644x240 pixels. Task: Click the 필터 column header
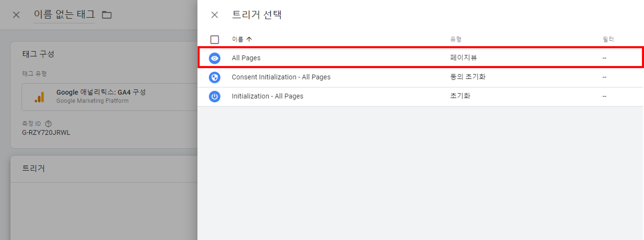click(x=608, y=39)
